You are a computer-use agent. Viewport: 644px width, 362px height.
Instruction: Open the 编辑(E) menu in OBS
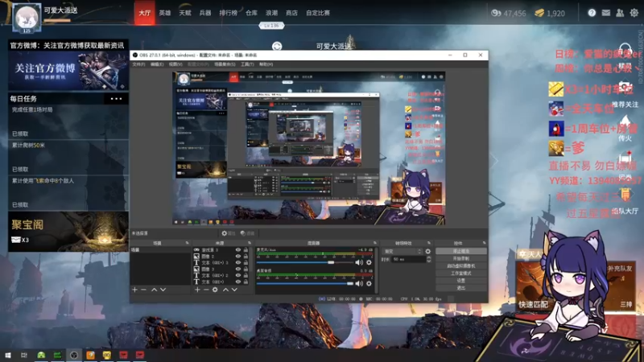pos(157,64)
